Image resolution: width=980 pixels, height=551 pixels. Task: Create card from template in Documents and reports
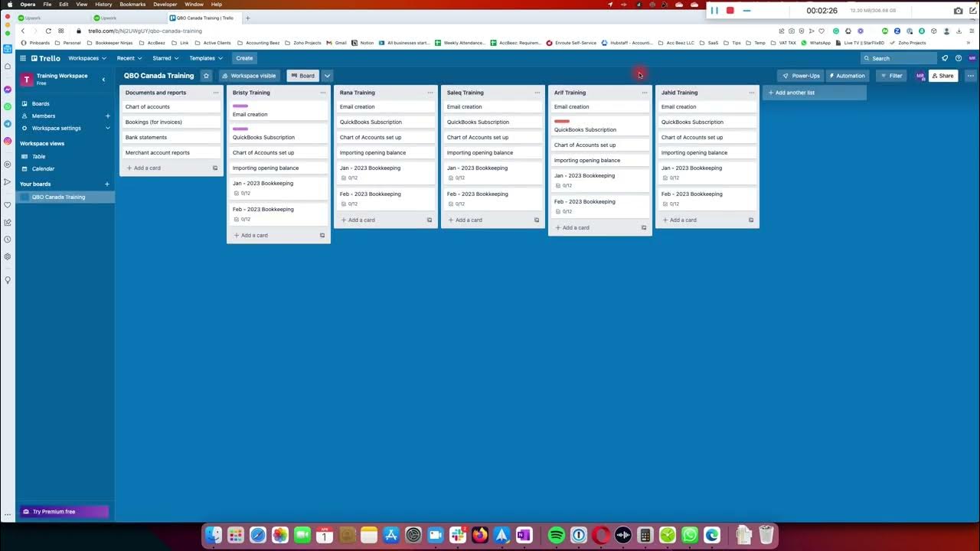(x=215, y=168)
